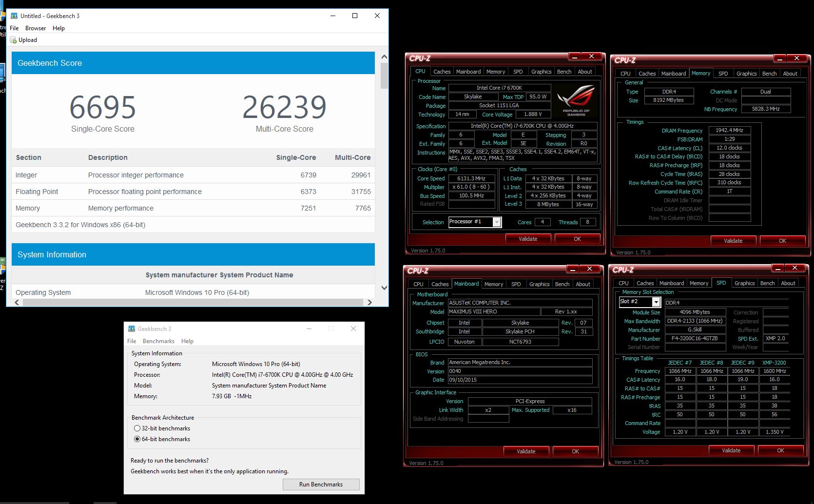Click the Republic of Gamers logo in CPU-Z

point(576,100)
